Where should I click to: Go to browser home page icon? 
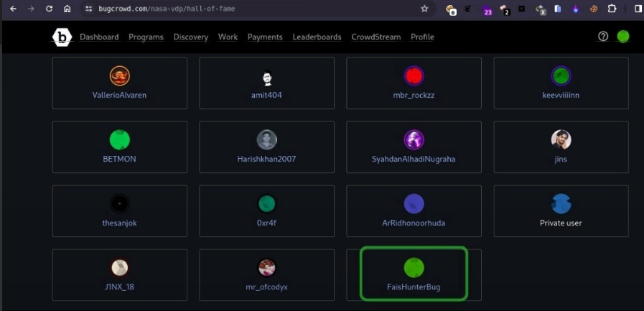tap(67, 9)
